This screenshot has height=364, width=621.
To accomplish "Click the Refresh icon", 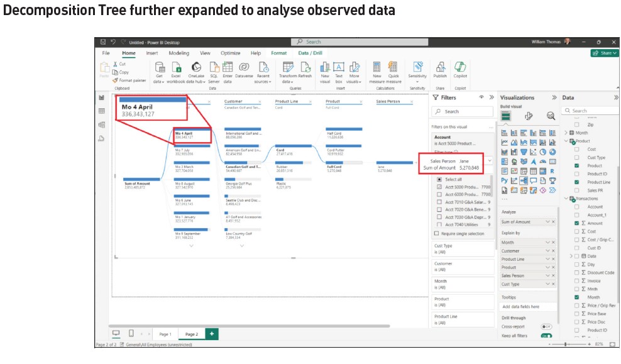I will pyautogui.click(x=305, y=67).
